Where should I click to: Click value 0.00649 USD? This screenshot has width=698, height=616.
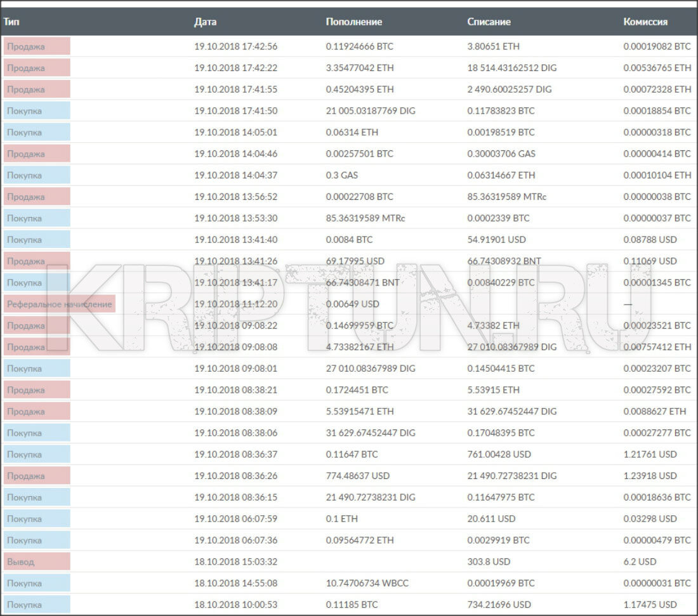tap(353, 304)
